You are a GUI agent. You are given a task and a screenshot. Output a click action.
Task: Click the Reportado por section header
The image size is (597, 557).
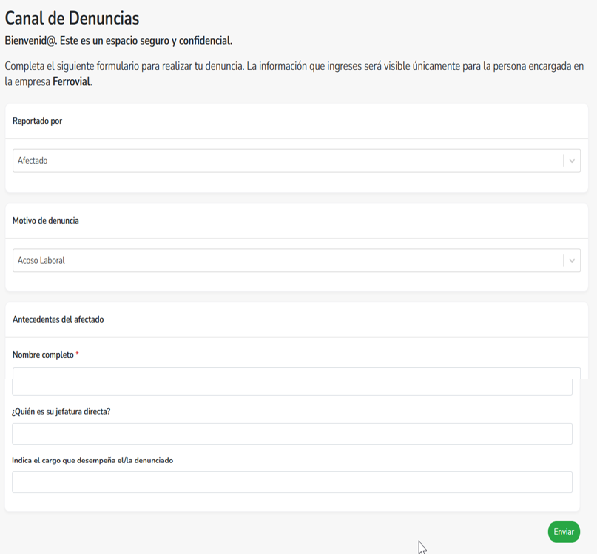(37, 121)
